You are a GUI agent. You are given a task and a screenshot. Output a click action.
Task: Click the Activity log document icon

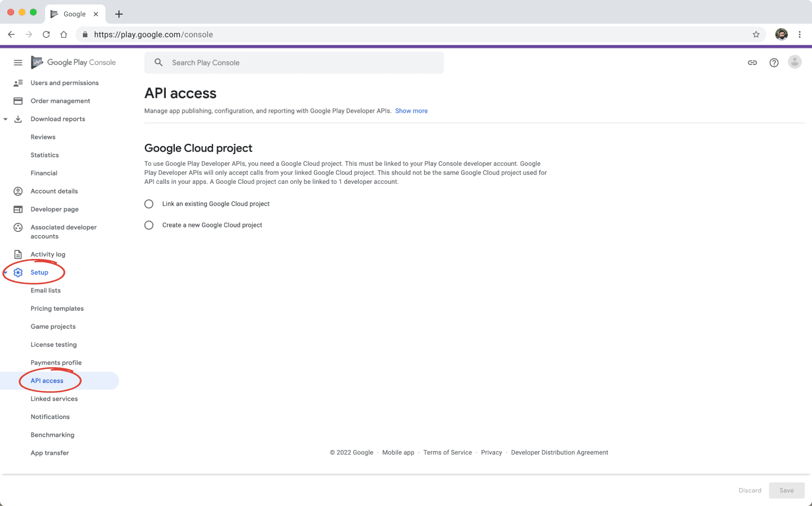pyautogui.click(x=18, y=254)
